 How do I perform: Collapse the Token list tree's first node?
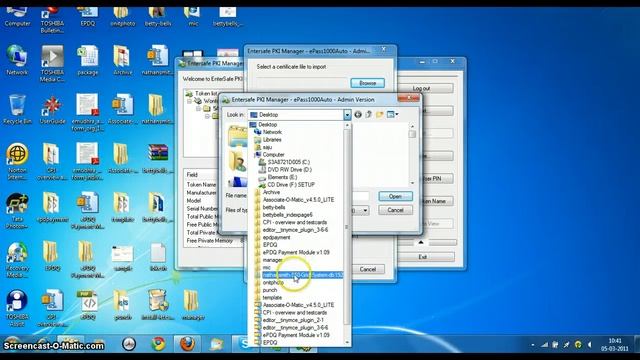[x=190, y=100]
